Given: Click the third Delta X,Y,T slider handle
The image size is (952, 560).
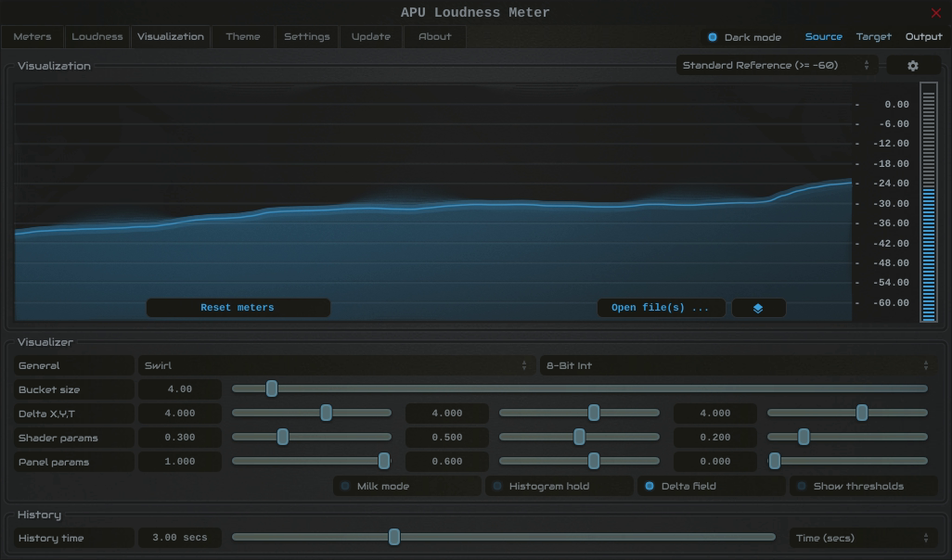Looking at the screenshot, I should tap(862, 413).
